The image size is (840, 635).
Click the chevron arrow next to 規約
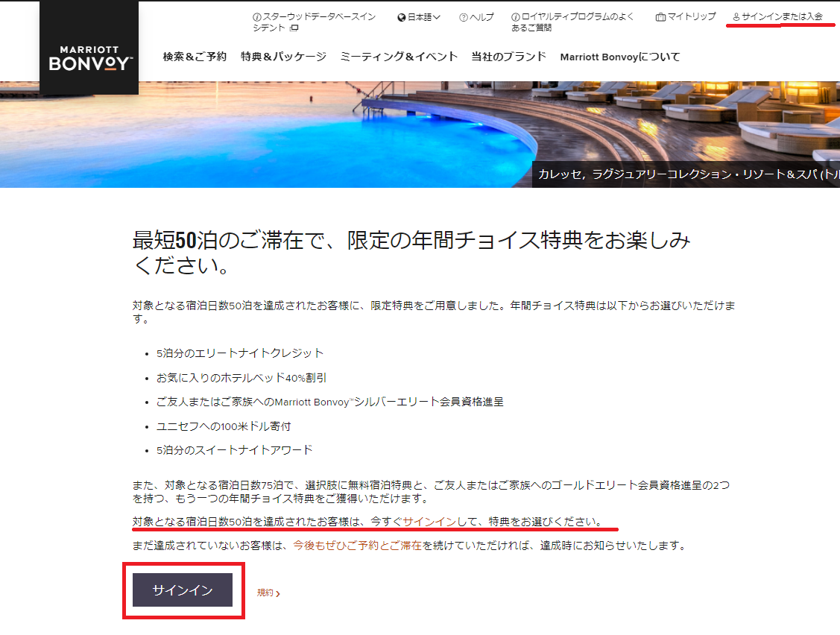(x=277, y=594)
